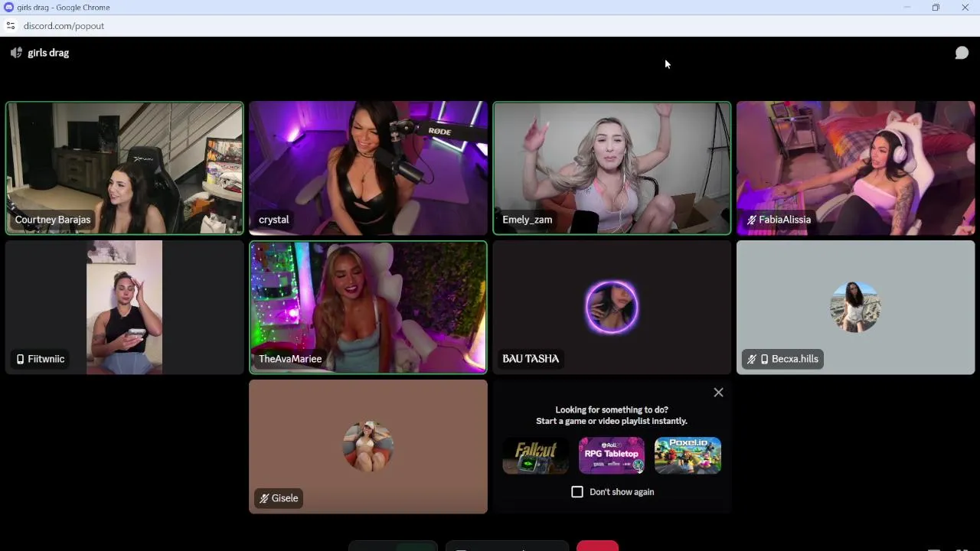Click the muted microphone icon on Gisele
980x551 pixels.
coord(264,498)
